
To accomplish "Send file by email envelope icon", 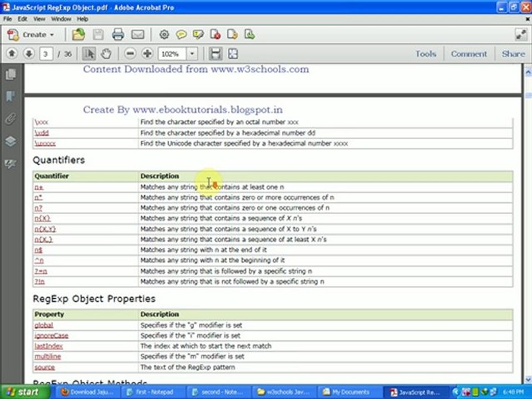I will click(x=137, y=34).
